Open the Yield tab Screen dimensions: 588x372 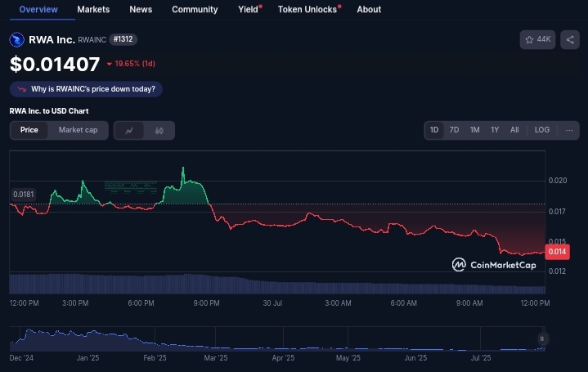pyautogui.click(x=249, y=9)
